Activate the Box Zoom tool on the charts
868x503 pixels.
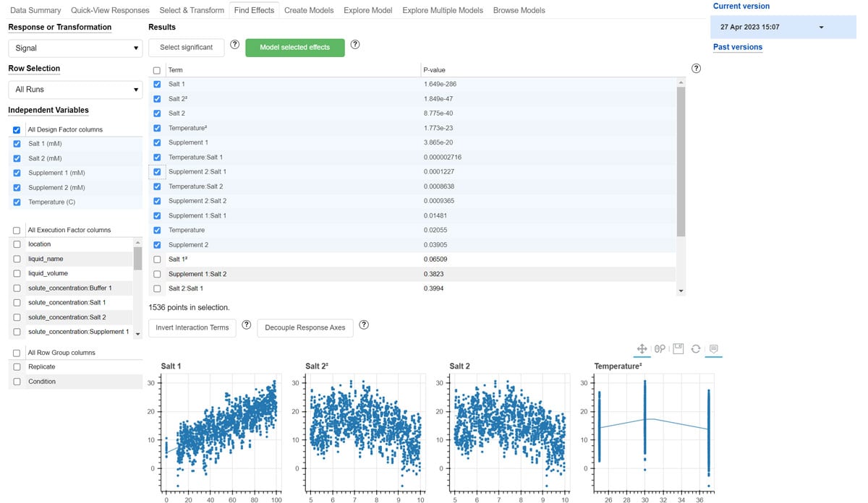660,348
